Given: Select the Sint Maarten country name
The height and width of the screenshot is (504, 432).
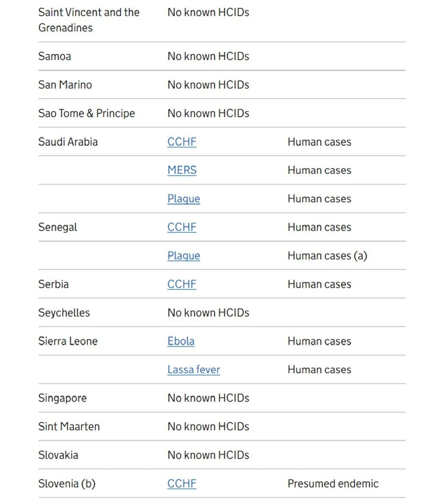Looking at the screenshot, I should pyautogui.click(x=69, y=426).
